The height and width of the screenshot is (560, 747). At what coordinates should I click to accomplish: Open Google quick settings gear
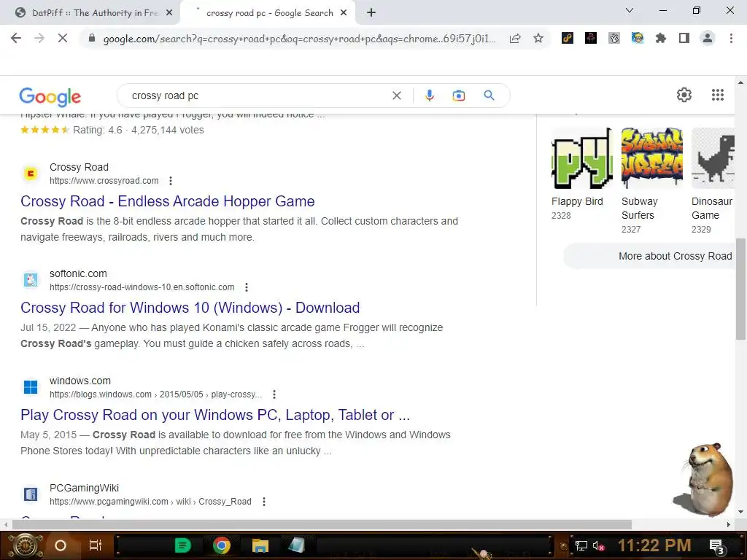coord(684,95)
